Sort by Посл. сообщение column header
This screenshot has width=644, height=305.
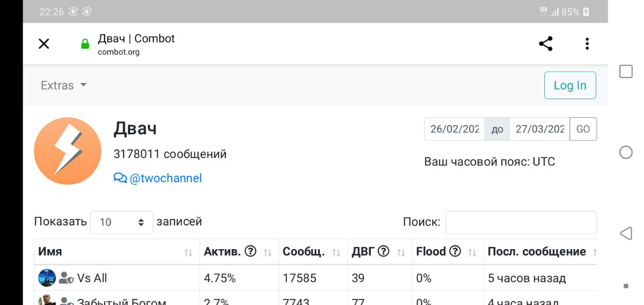point(540,252)
